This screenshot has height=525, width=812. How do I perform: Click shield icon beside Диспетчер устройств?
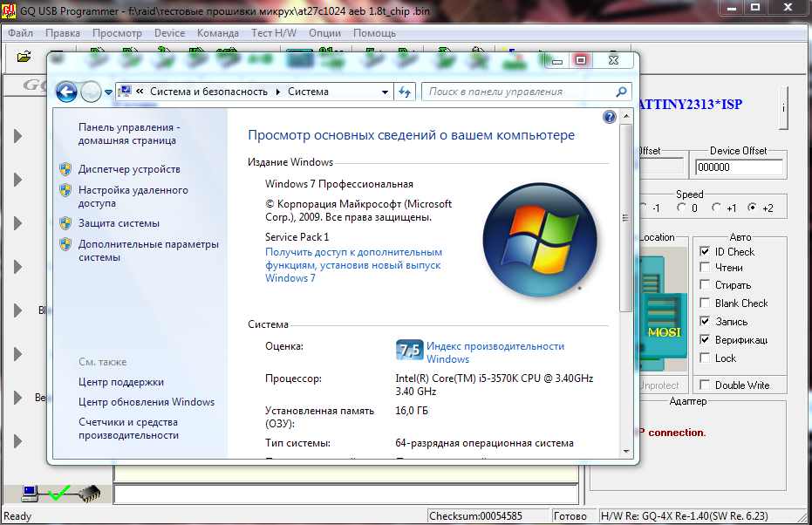click(x=65, y=169)
